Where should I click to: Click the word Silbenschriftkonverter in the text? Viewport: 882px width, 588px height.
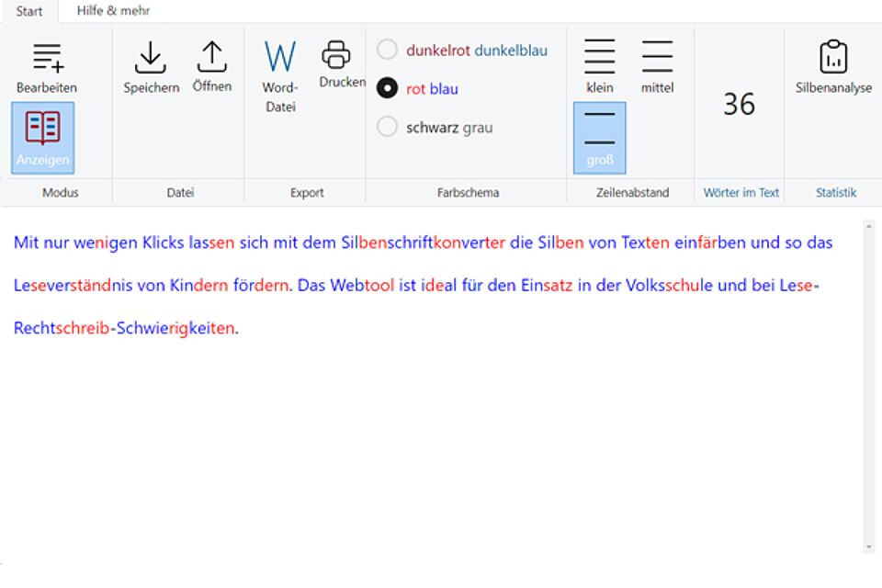(x=423, y=243)
